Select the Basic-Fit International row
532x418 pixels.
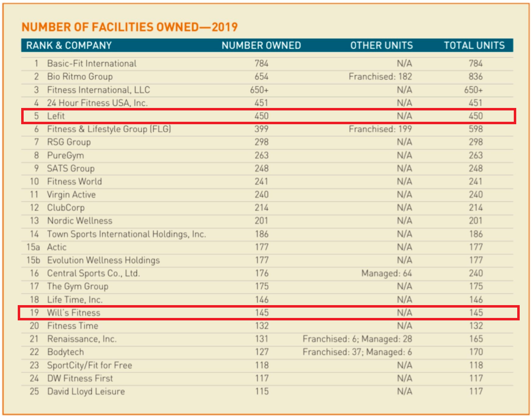click(267, 64)
